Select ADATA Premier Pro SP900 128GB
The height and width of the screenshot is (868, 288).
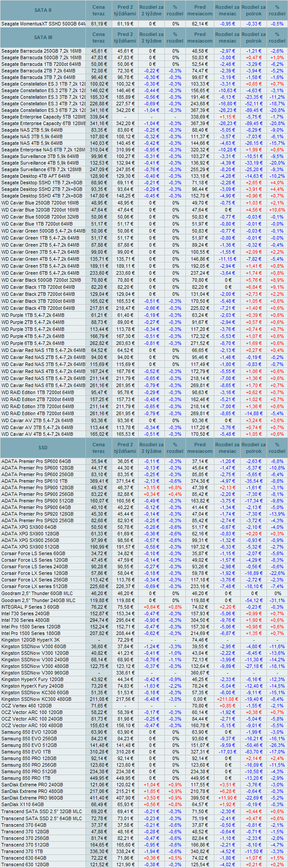[x=37, y=488]
